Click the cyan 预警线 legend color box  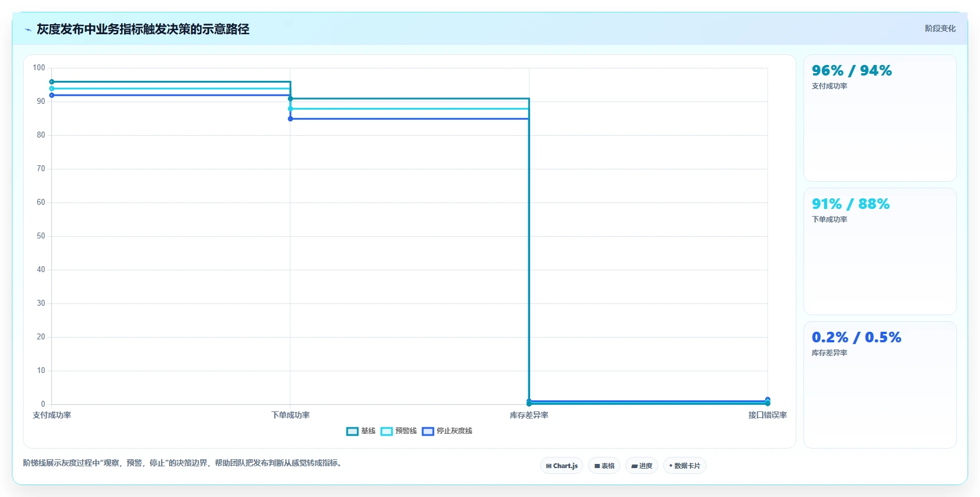(387, 431)
